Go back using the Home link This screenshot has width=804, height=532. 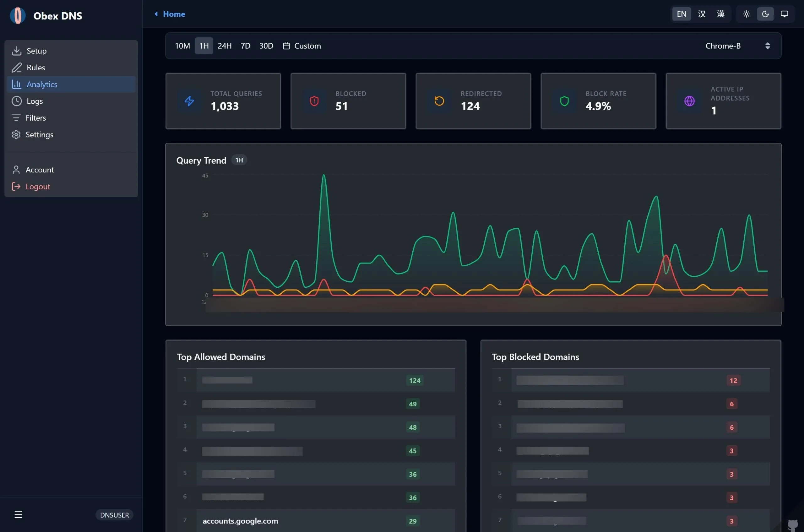[170, 14]
